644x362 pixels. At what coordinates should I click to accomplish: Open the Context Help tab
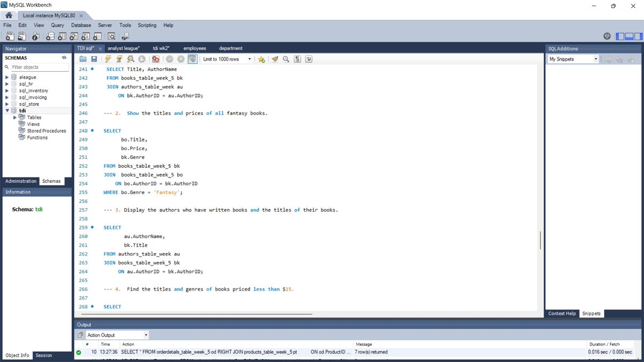(562, 313)
